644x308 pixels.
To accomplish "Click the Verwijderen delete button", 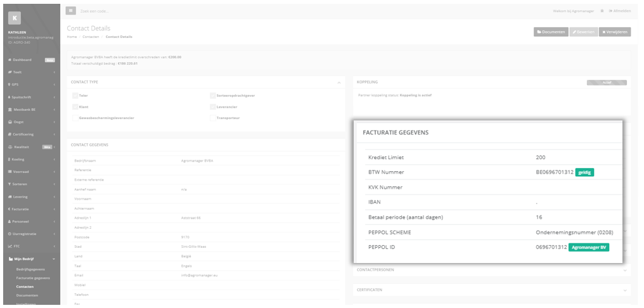I will (615, 32).
